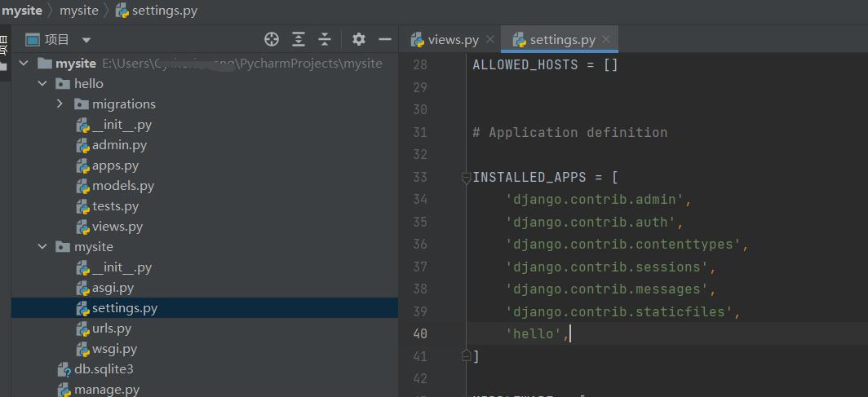Open the 项目 view dropdown
The height and width of the screenshot is (397, 868).
pyautogui.click(x=86, y=40)
